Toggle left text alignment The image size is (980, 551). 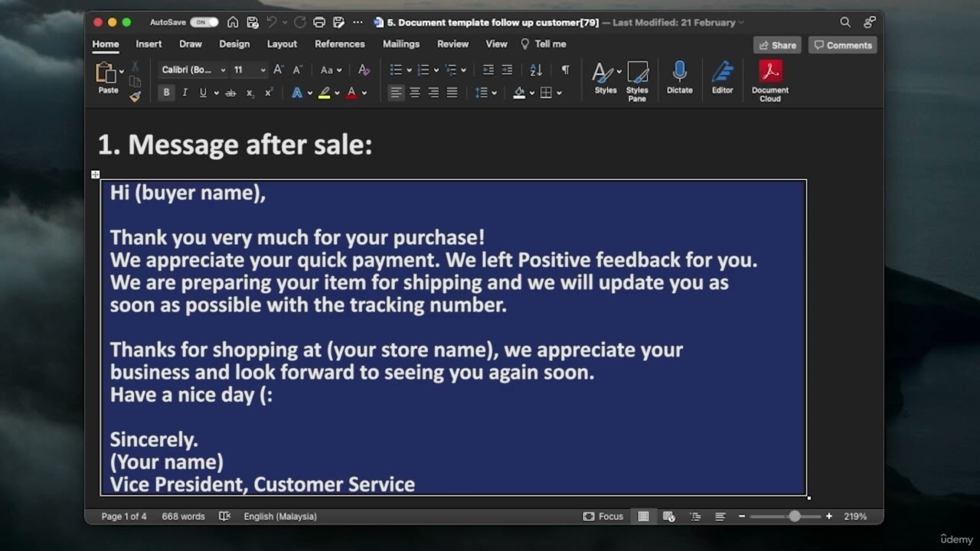point(396,93)
